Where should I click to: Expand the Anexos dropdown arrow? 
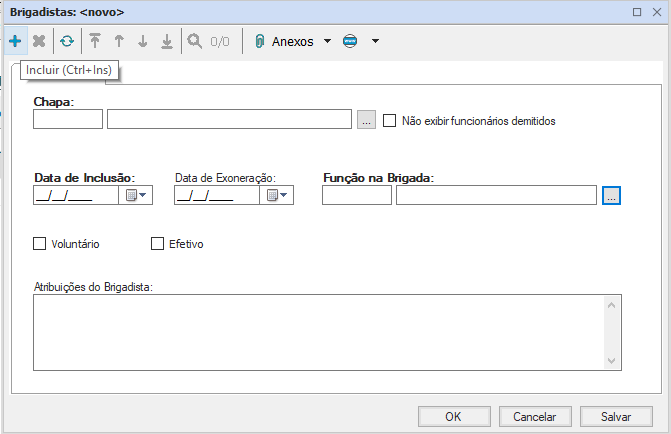pyautogui.click(x=327, y=42)
